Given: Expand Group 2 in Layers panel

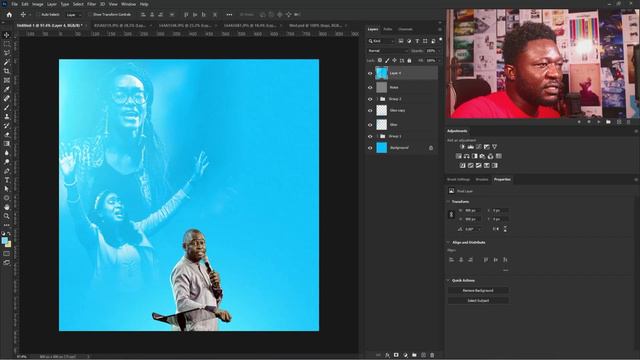Looking at the screenshot, I should pos(377,99).
